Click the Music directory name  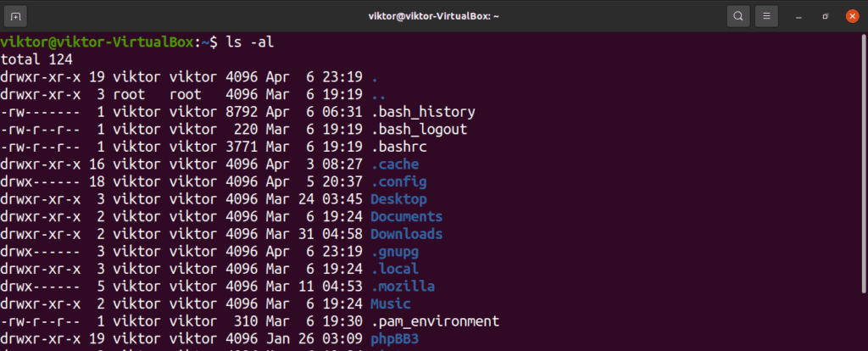[x=391, y=304]
